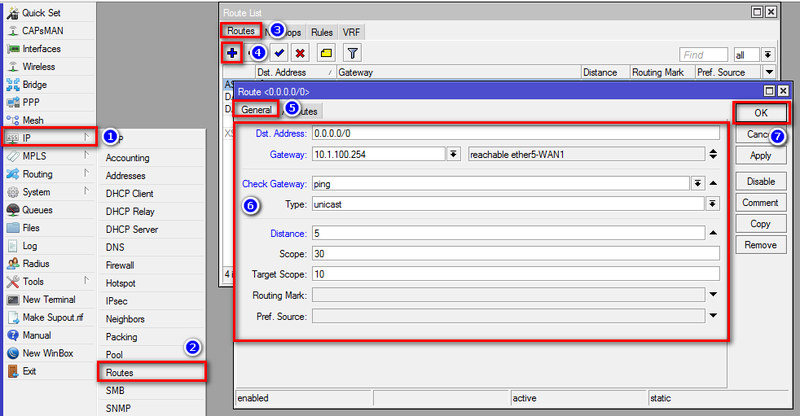Switch to the Rules tab

pyautogui.click(x=322, y=32)
